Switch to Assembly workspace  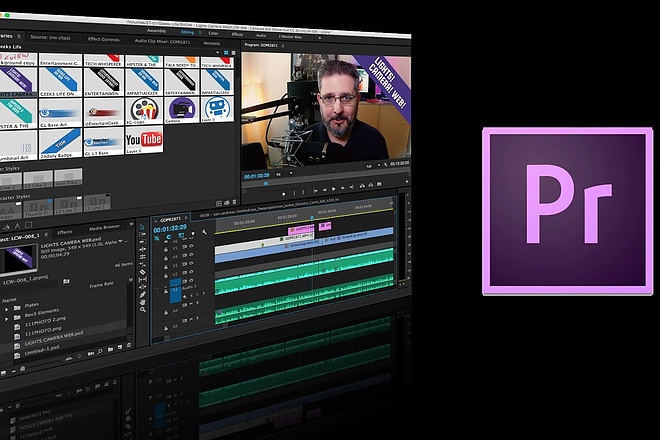point(156,31)
